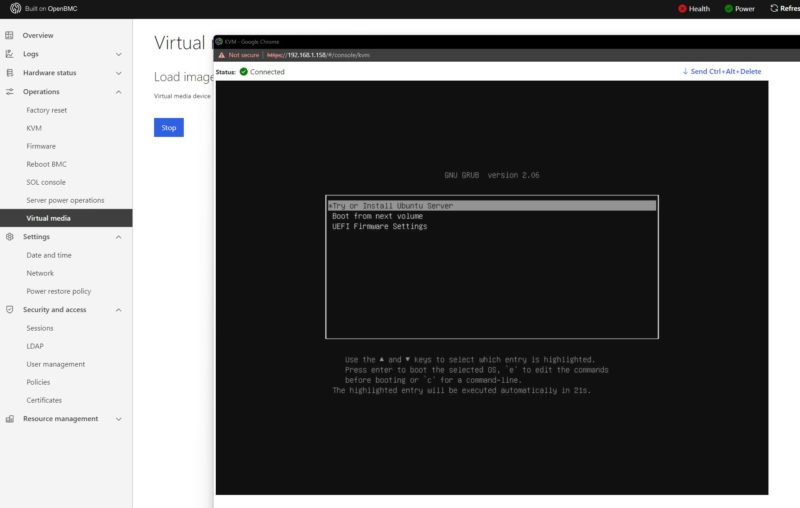Collapse the Settings section chevron
The width and height of the screenshot is (800, 508).
pyautogui.click(x=118, y=237)
